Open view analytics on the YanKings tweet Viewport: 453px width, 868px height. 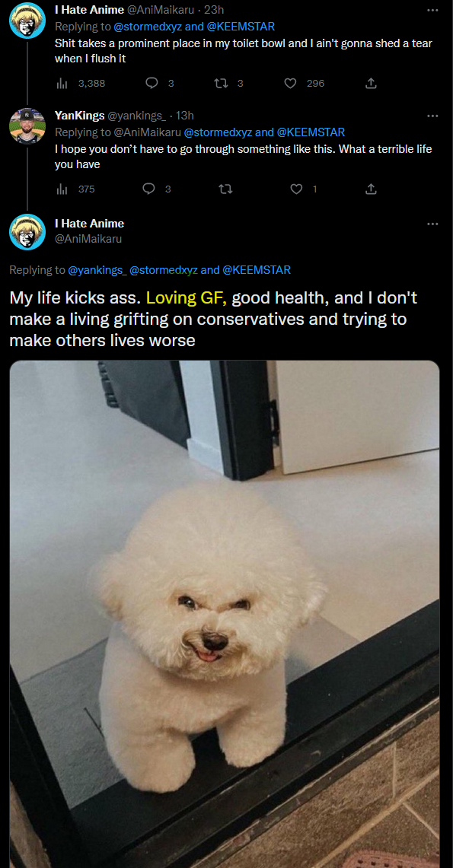coord(75,189)
